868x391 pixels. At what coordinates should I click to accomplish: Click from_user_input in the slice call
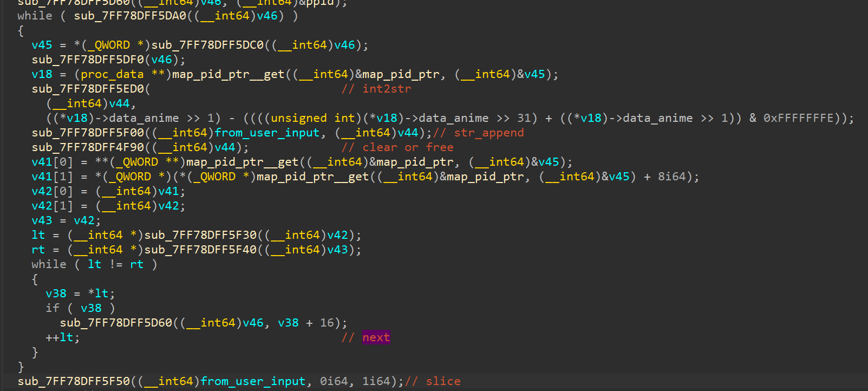click(253, 381)
